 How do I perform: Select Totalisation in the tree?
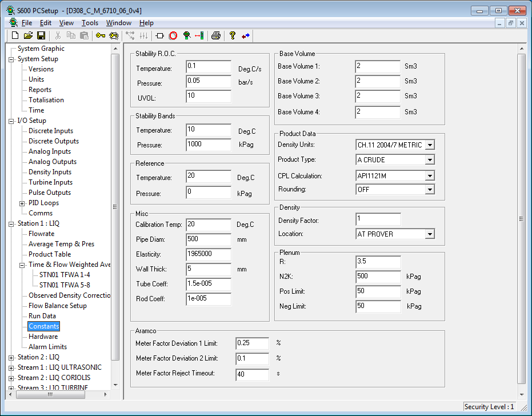pos(46,100)
